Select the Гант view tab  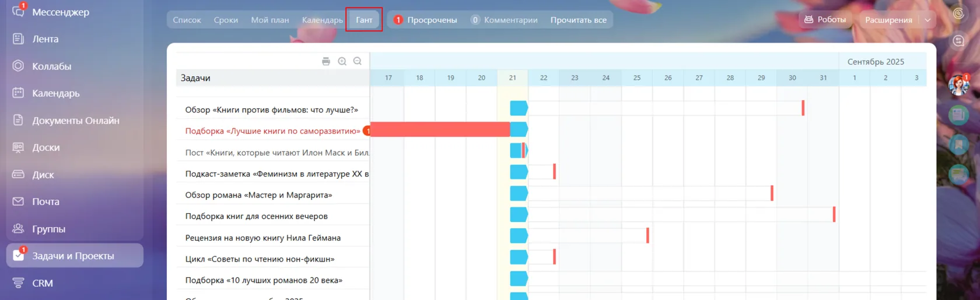tap(364, 20)
